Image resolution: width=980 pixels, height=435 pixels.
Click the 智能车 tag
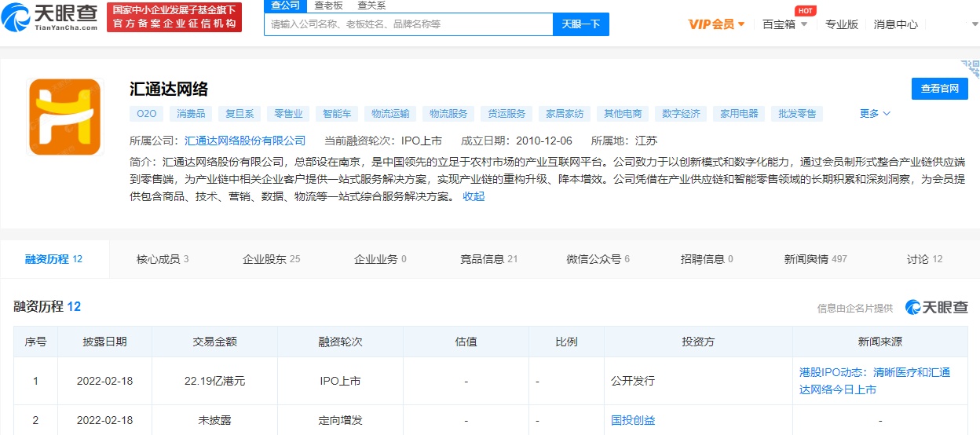pos(337,114)
